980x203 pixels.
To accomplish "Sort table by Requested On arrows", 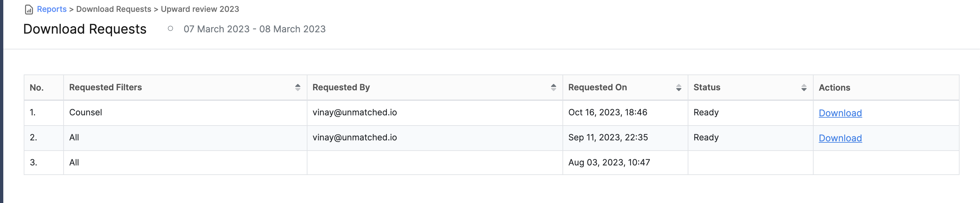I will 678,87.
